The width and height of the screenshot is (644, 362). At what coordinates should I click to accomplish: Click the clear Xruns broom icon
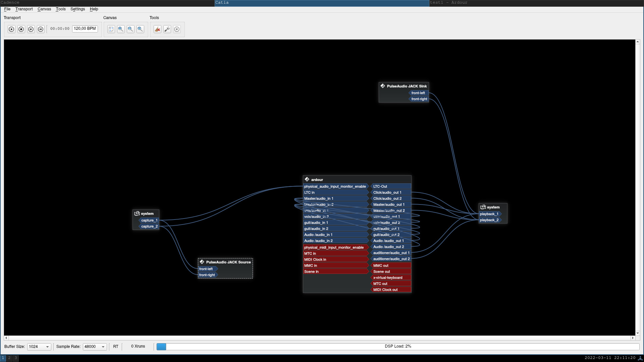point(157,29)
